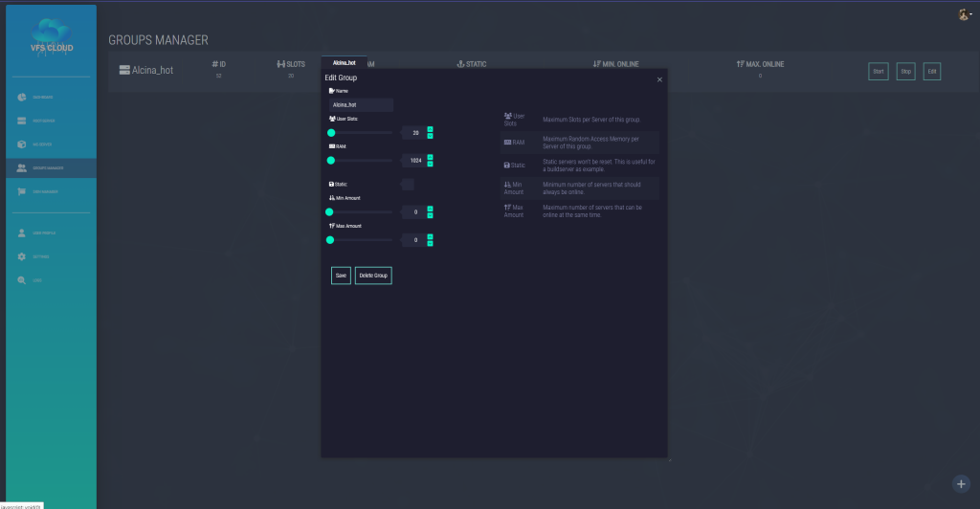Open Settings gear in sidebar
Image resolution: width=980 pixels, height=509 pixels.
click(x=22, y=256)
